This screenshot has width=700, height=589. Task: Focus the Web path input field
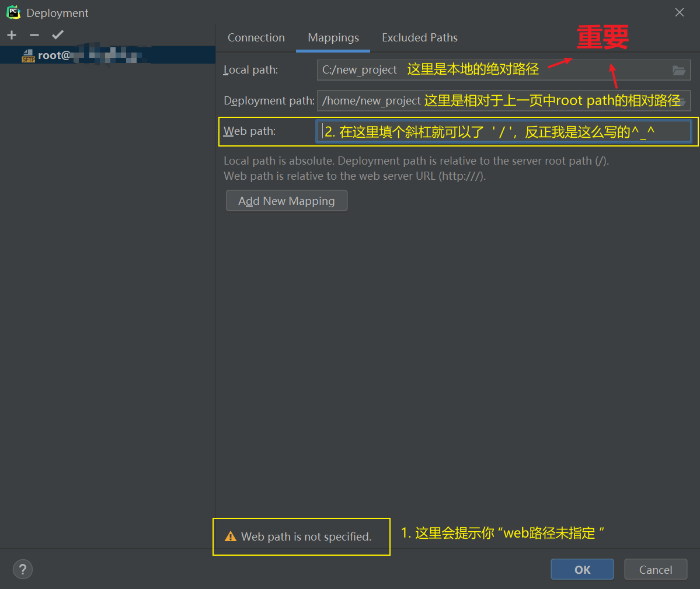[504, 131]
